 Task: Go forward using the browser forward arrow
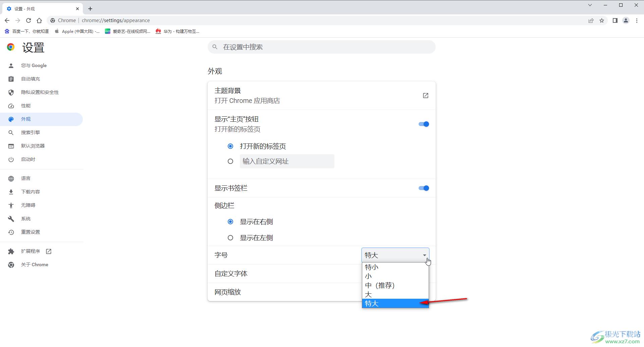point(18,20)
